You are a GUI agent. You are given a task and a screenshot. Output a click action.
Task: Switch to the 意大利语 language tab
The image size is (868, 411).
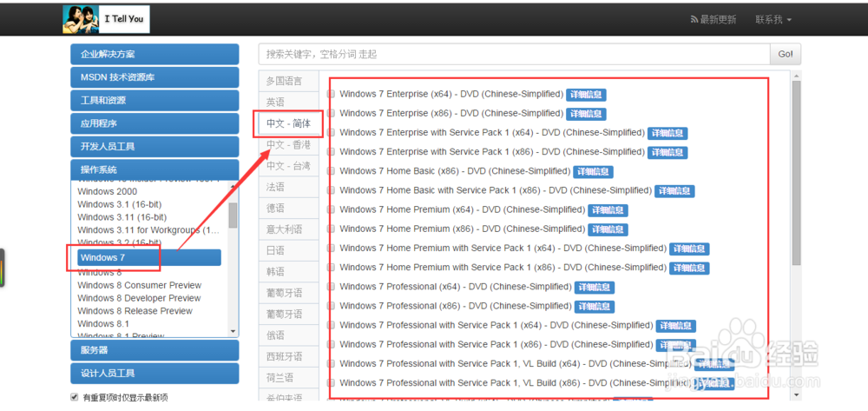[288, 229]
